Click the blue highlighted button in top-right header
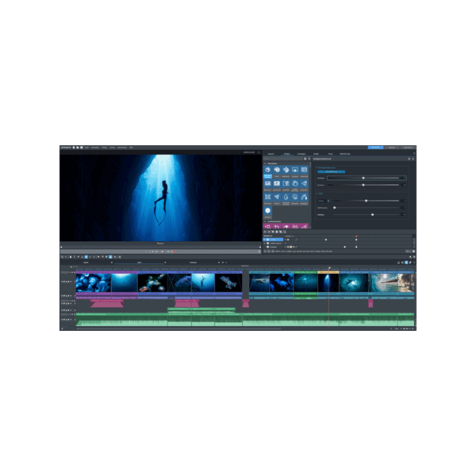The height and width of the screenshot is (476, 476). point(375,148)
